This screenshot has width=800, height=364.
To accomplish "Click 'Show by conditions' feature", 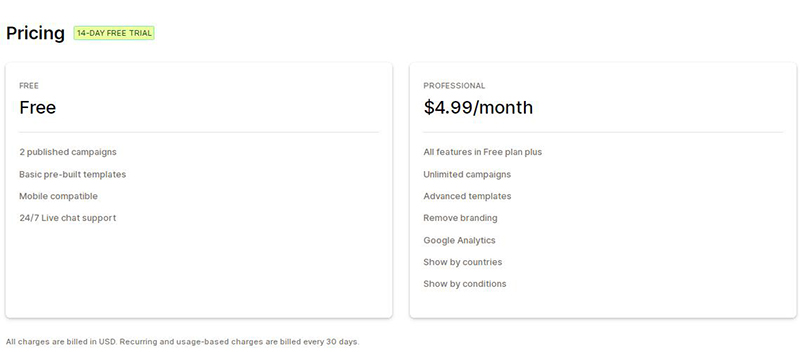I will pyautogui.click(x=465, y=284).
